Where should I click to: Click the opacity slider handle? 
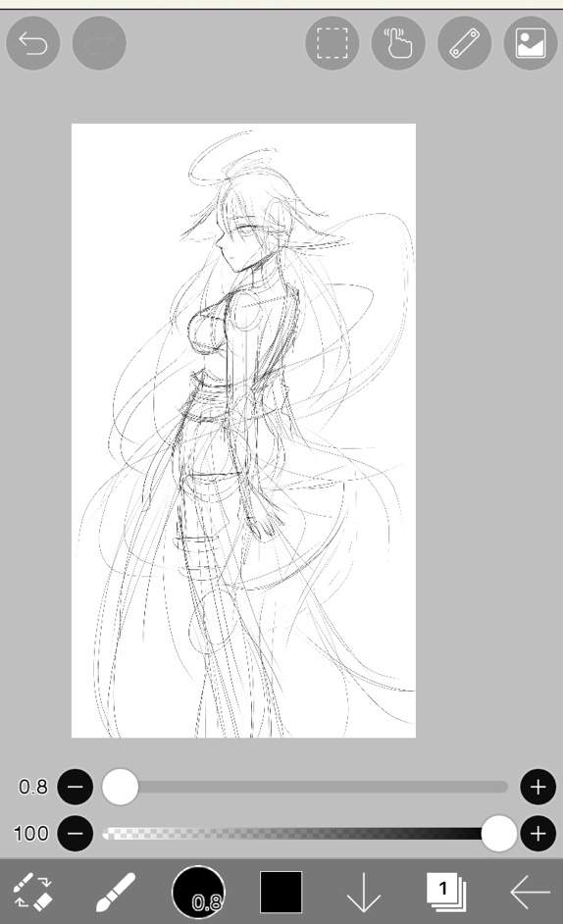pyautogui.click(x=499, y=833)
